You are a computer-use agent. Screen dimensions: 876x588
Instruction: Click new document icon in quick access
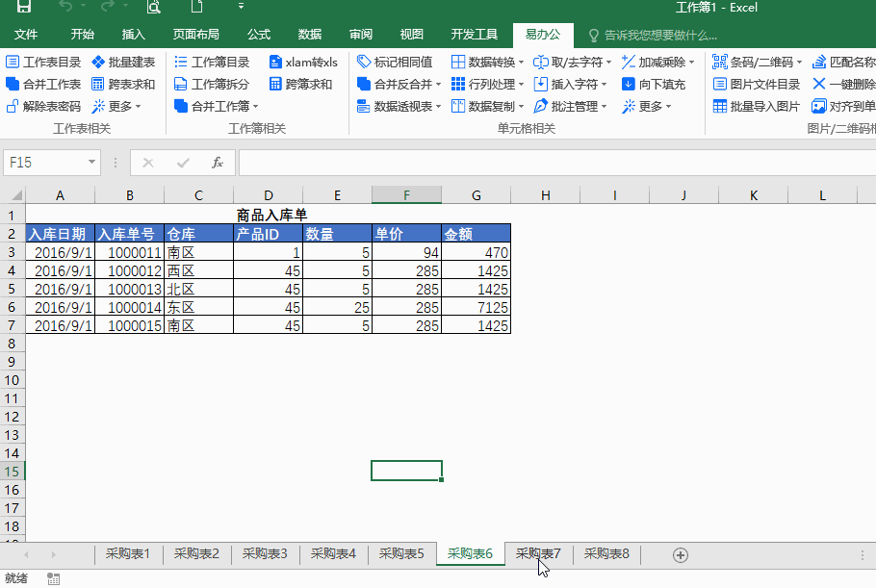[x=196, y=6]
